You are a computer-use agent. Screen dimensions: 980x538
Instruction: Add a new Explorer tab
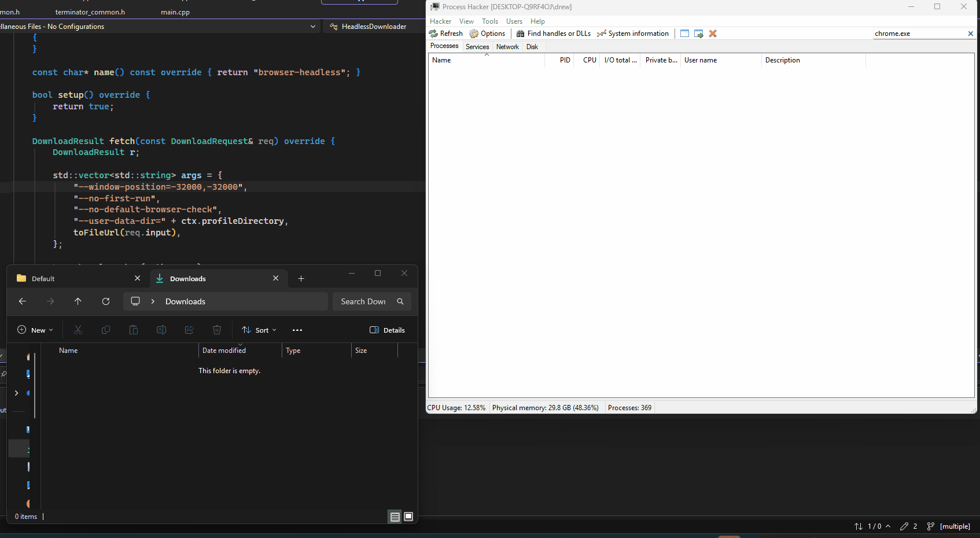coord(301,278)
